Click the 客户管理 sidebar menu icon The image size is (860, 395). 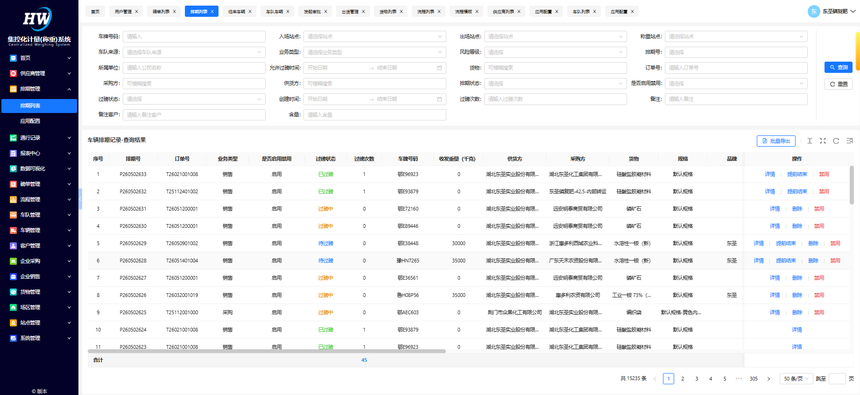point(13,245)
